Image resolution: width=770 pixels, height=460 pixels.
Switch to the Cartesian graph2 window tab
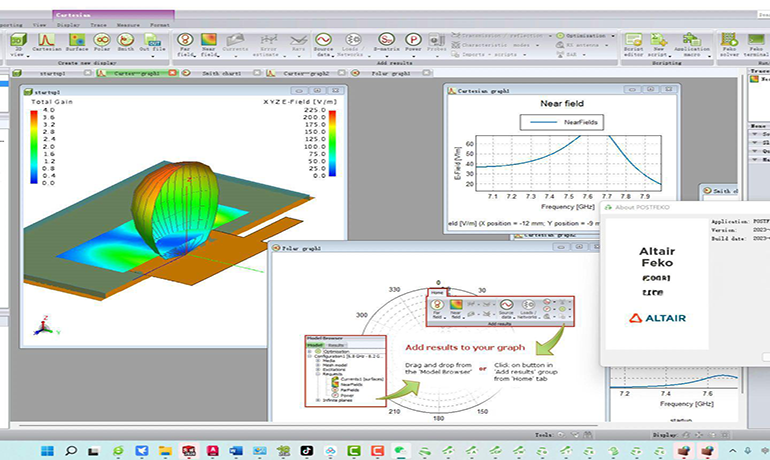pos(305,73)
